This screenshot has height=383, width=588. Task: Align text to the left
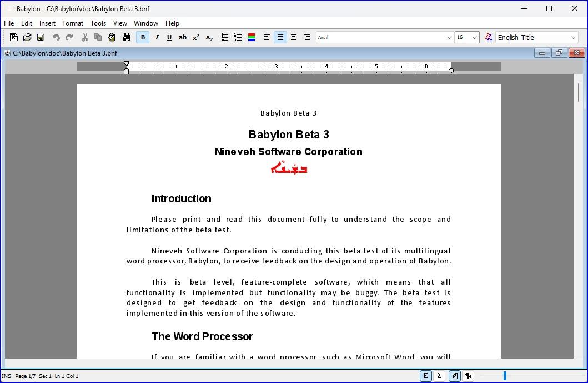(267, 37)
